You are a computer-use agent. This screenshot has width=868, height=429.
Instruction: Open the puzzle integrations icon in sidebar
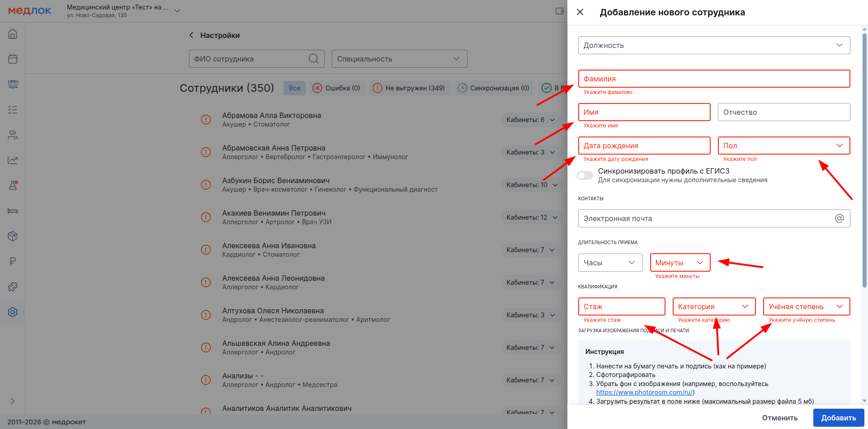(x=13, y=287)
